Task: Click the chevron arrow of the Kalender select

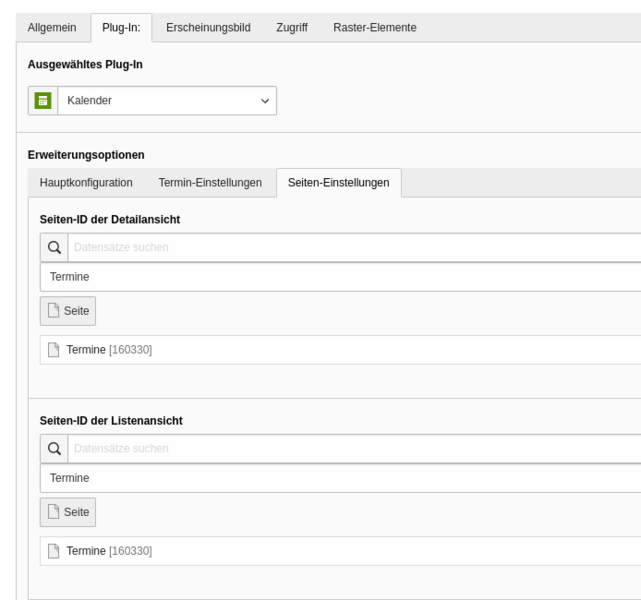Action: 265,101
